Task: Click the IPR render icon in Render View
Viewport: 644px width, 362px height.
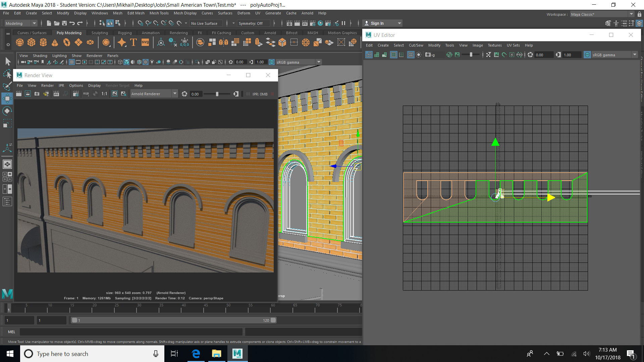Action: click(56, 94)
